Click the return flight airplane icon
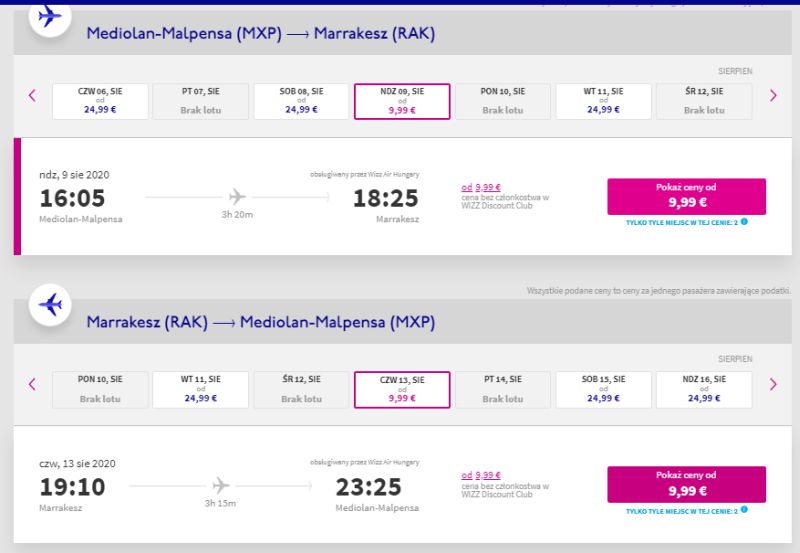Image resolution: width=800 pixels, height=553 pixels. (x=49, y=305)
